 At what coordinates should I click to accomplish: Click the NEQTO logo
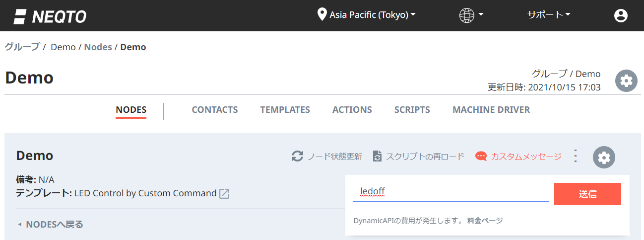[50, 16]
